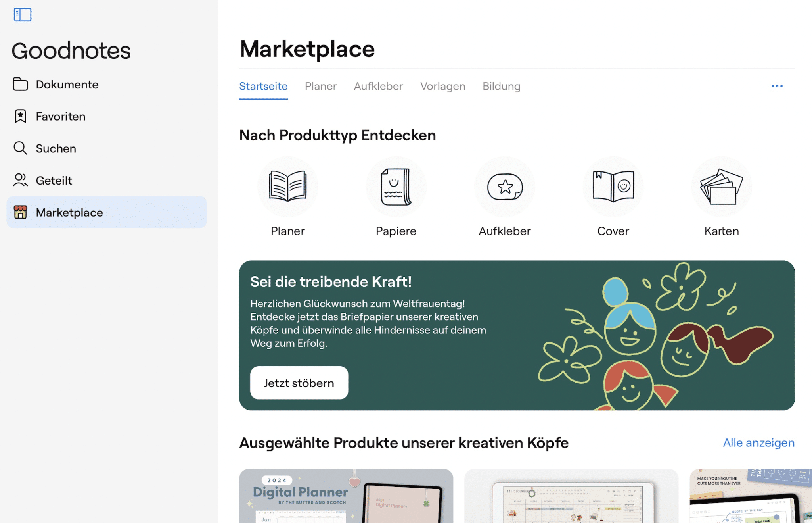Open the Planer product type icon
812x523 pixels.
point(288,187)
